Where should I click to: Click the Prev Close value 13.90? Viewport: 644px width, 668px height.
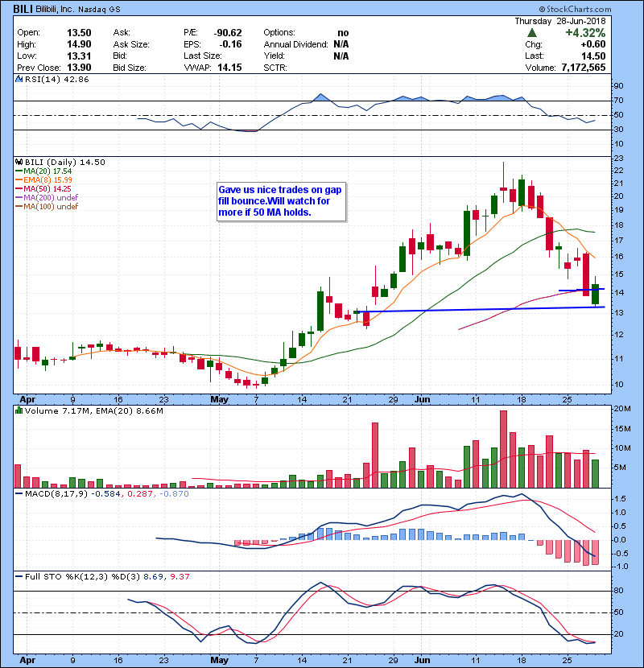tap(79, 68)
